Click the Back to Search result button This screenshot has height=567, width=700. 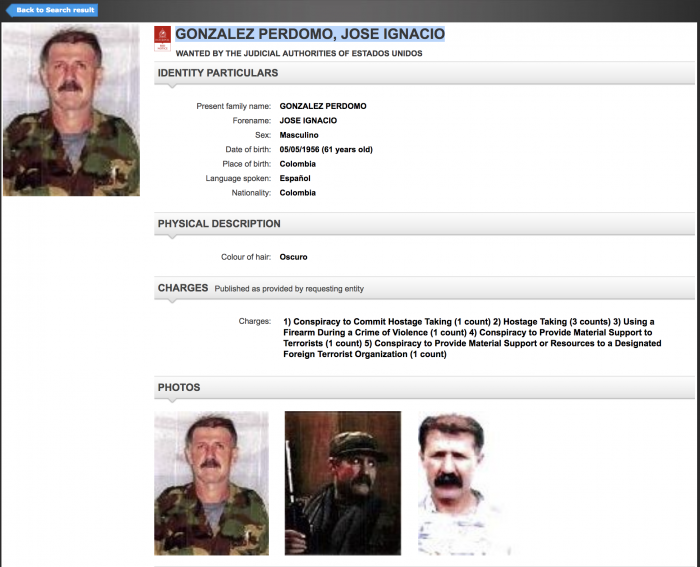[x=51, y=10]
